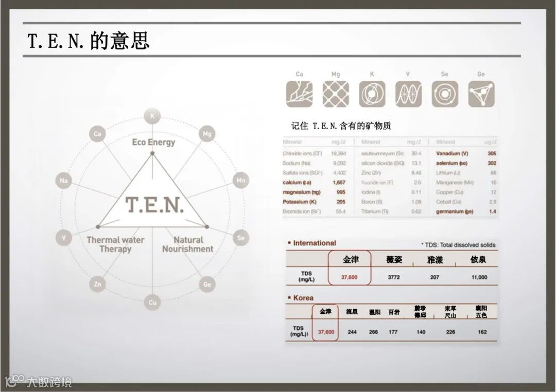556x392 pixels.
Task: Click the 'magnesium (mg)' highlighted row
Action: (314, 192)
